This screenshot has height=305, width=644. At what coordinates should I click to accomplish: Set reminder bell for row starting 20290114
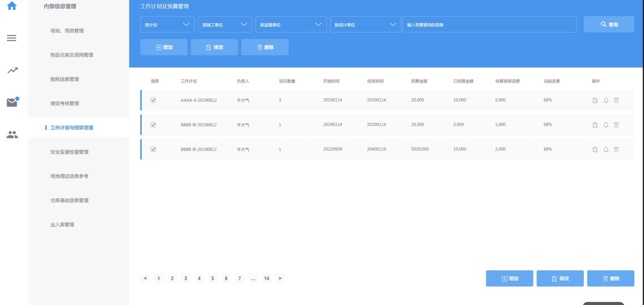pyautogui.click(x=606, y=125)
